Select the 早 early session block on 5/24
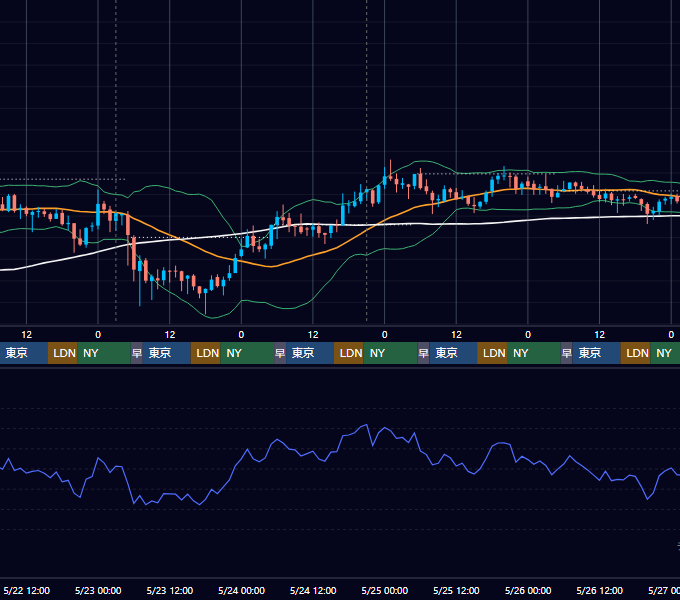Screen dimensions: 680x600 (280, 353)
